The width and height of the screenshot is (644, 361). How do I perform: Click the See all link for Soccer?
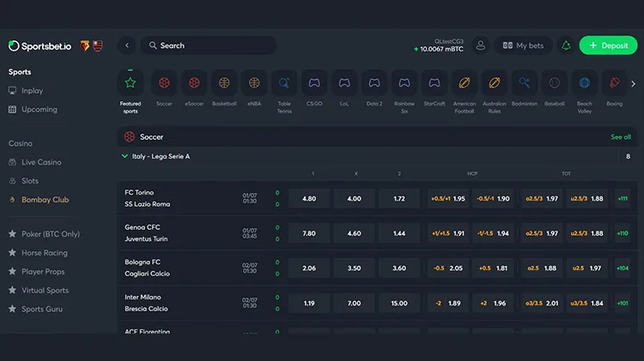click(x=620, y=137)
